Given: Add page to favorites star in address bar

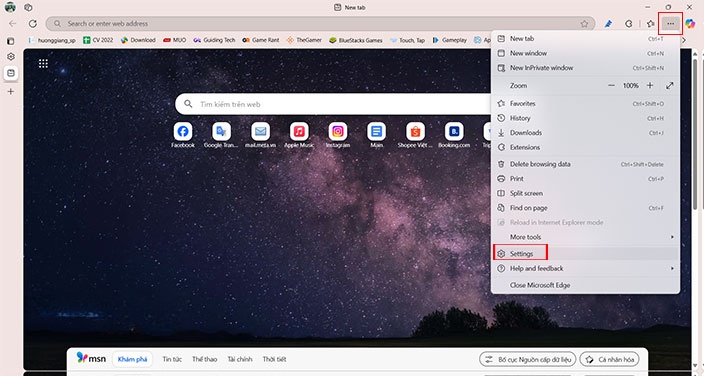Looking at the screenshot, I should click(584, 23).
